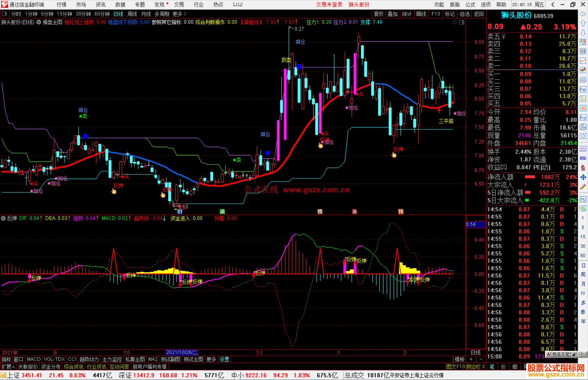Image resolution: width=588 pixels, height=380 pixels.
Task: Switch sidebar period to 60 minutes
Action: click(x=583, y=256)
